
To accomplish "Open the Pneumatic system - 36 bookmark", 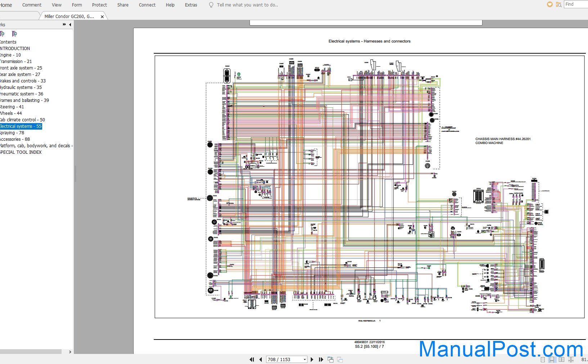I will [22, 94].
